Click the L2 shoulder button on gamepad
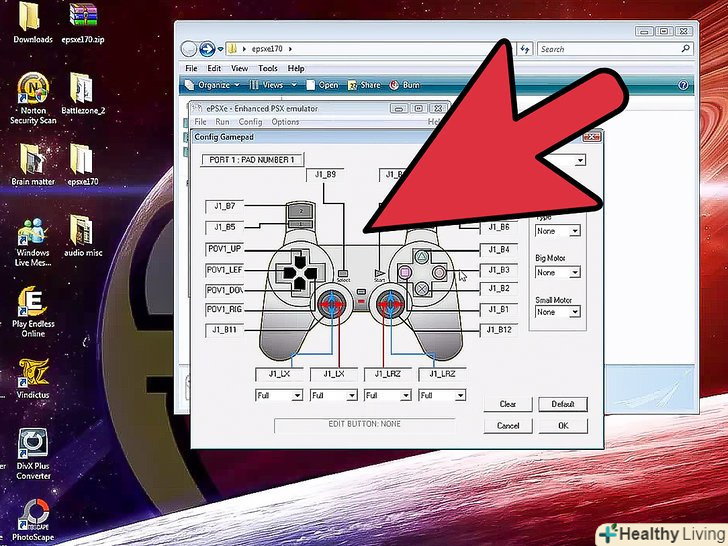Image resolution: width=728 pixels, height=546 pixels. click(301, 210)
